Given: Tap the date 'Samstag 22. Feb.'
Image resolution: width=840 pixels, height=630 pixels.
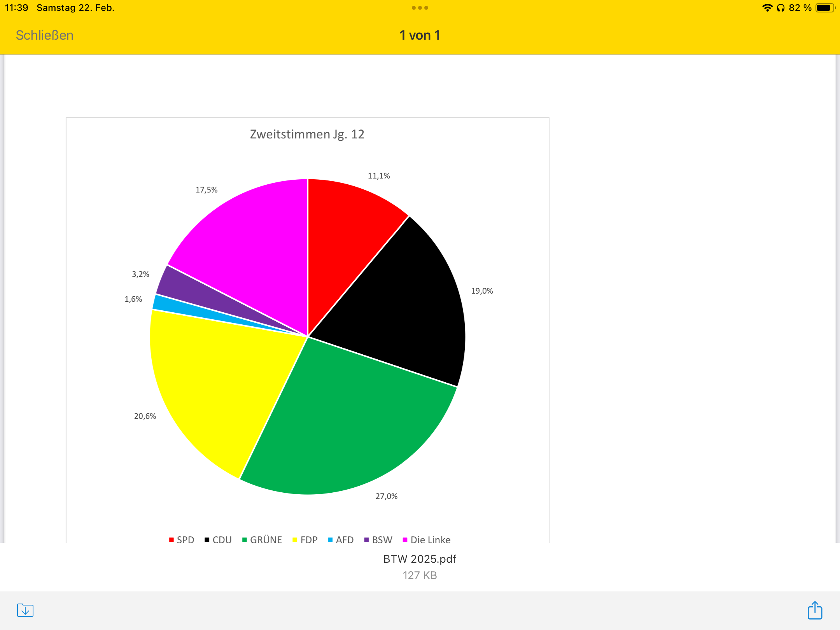Looking at the screenshot, I should point(75,8).
